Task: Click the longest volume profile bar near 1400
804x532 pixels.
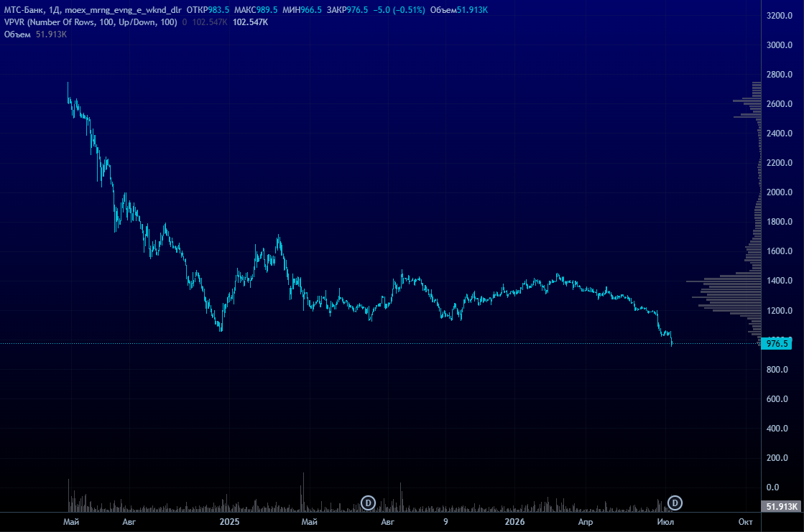Action: click(x=724, y=281)
